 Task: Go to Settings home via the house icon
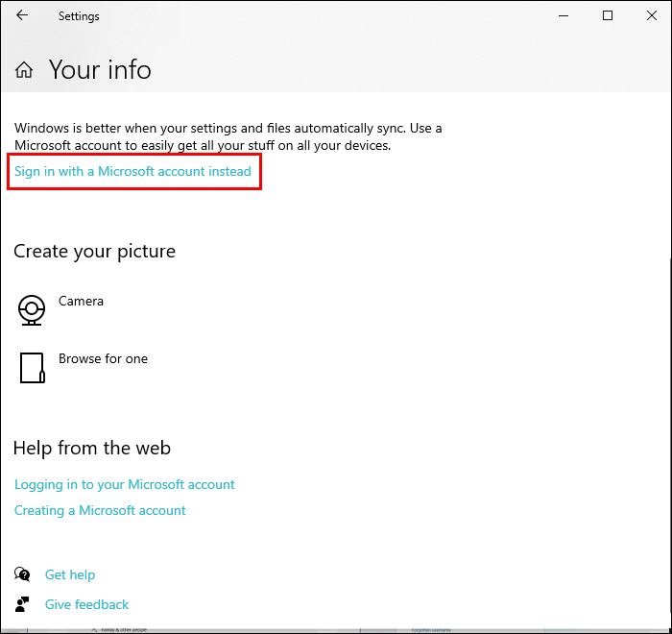tap(25, 70)
